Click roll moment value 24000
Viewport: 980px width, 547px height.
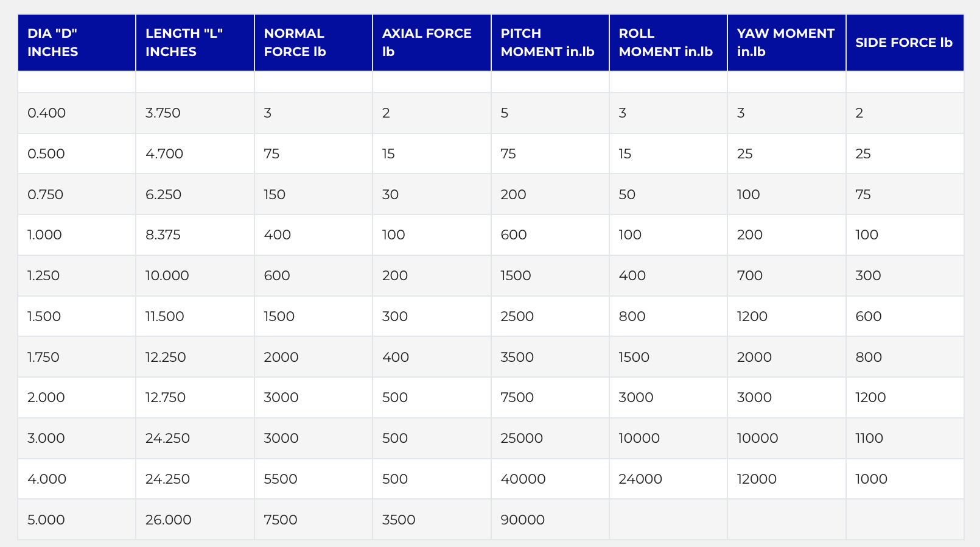coord(640,479)
